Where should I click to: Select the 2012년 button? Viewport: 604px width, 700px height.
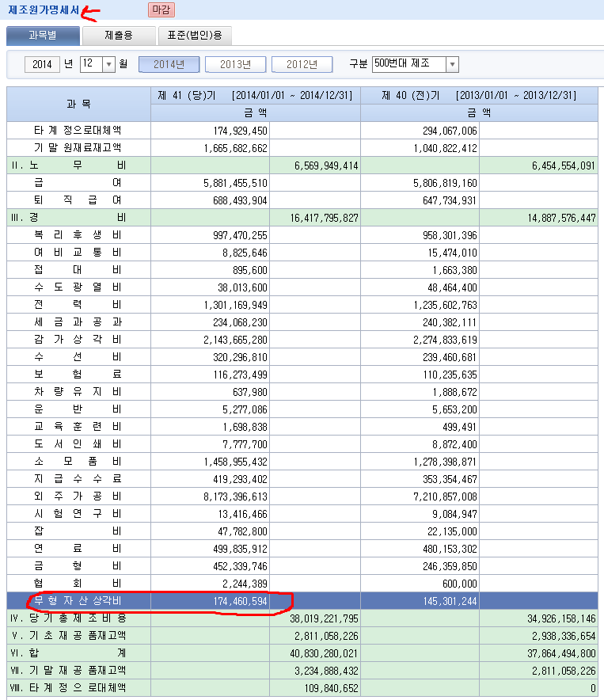302,64
